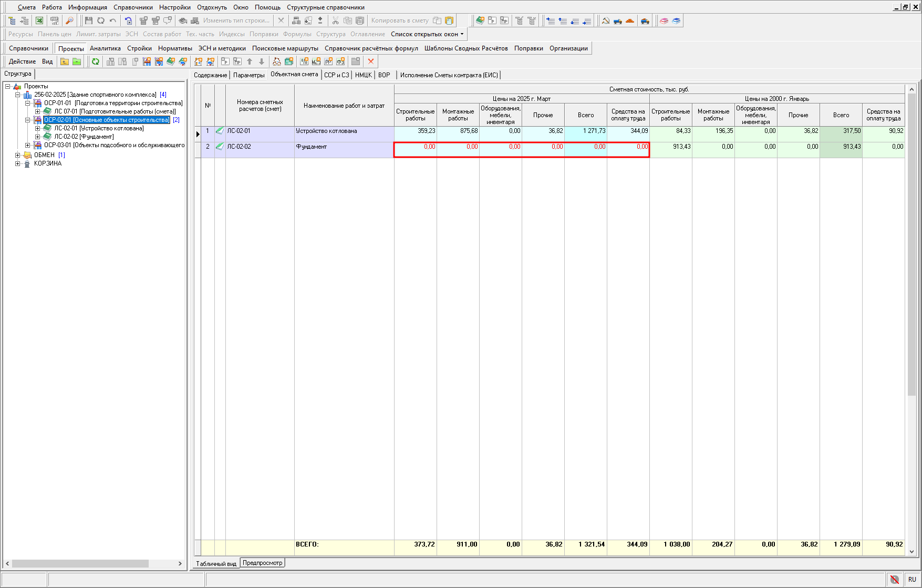The image size is (922, 588).
Task: Expand the ОБМЕН folder node
Action: click(x=17, y=155)
